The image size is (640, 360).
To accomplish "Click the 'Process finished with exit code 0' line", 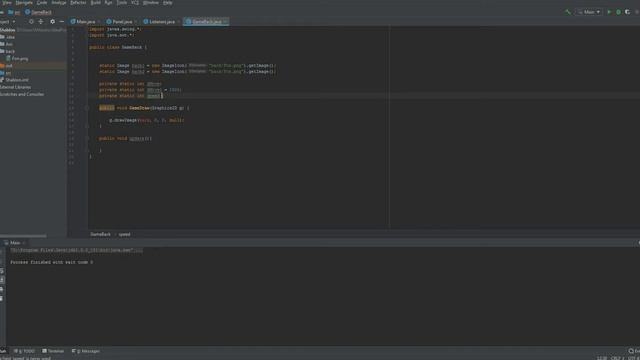I will [51, 262].
